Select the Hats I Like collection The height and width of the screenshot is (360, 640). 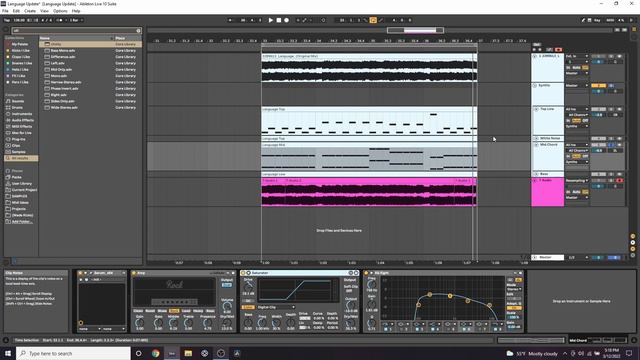(20, 69)
